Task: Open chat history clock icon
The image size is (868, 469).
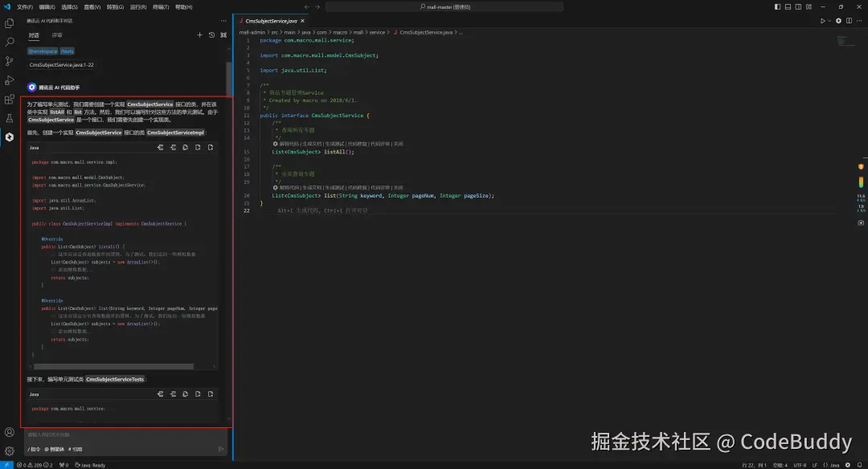Action: (211, 35)
